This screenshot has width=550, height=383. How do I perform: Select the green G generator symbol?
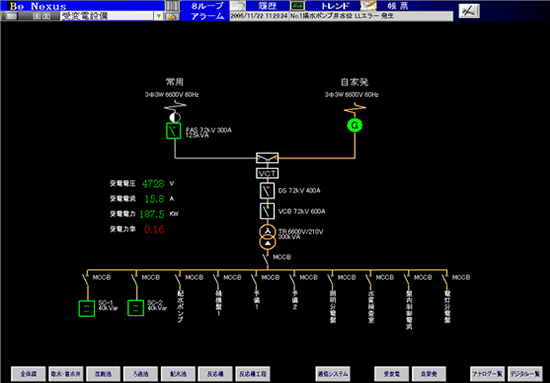point(355,126)
